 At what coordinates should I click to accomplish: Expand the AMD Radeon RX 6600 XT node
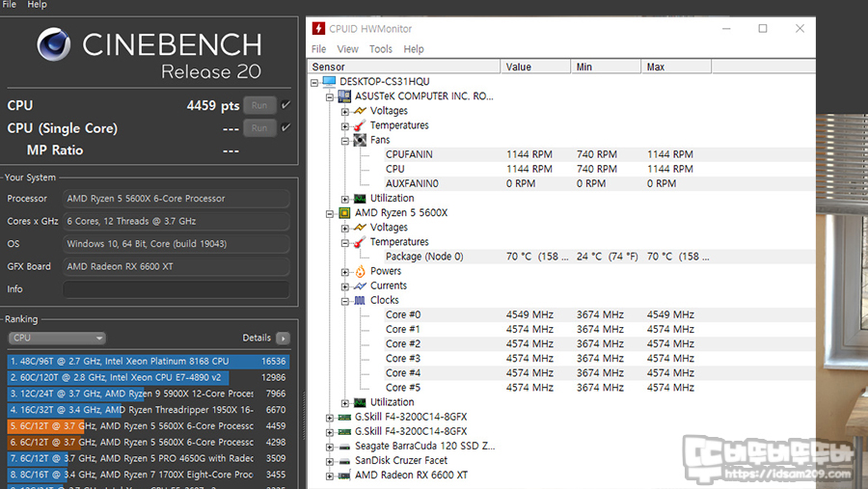point(330,476)
